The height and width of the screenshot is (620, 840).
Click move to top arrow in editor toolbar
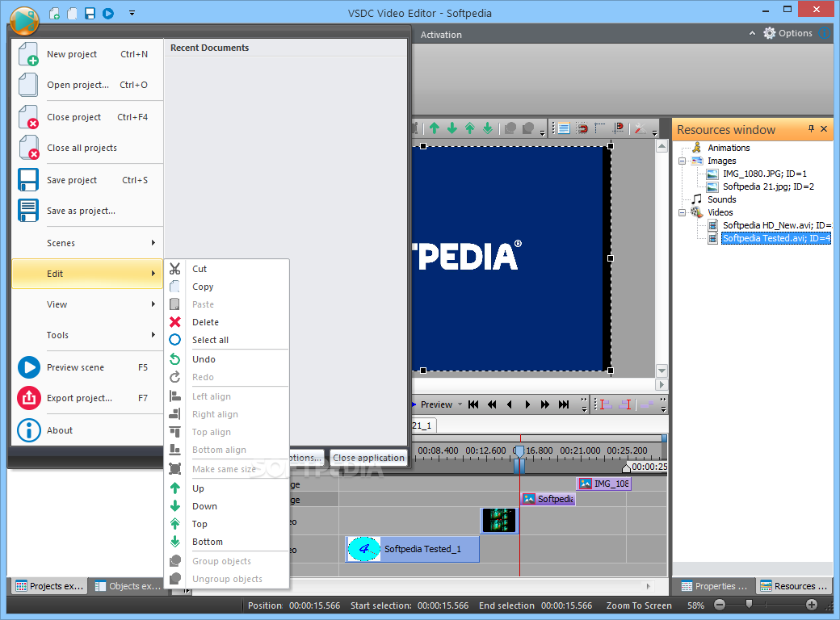pos(470,128)
